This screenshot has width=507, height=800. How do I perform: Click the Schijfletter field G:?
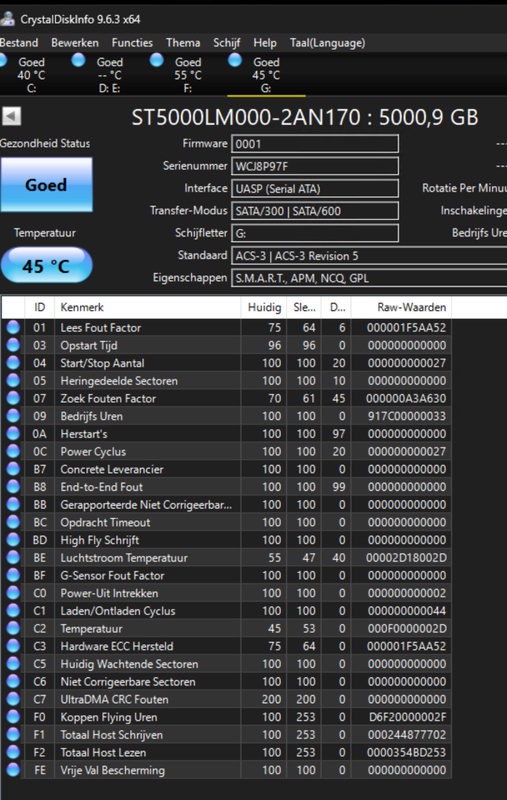click(315, 233)
